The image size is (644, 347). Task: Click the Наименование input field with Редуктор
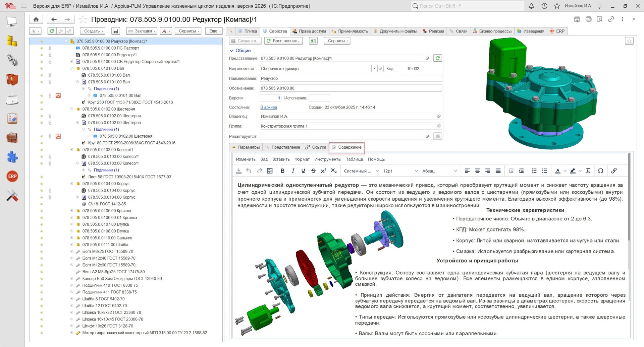pos(351,78)
